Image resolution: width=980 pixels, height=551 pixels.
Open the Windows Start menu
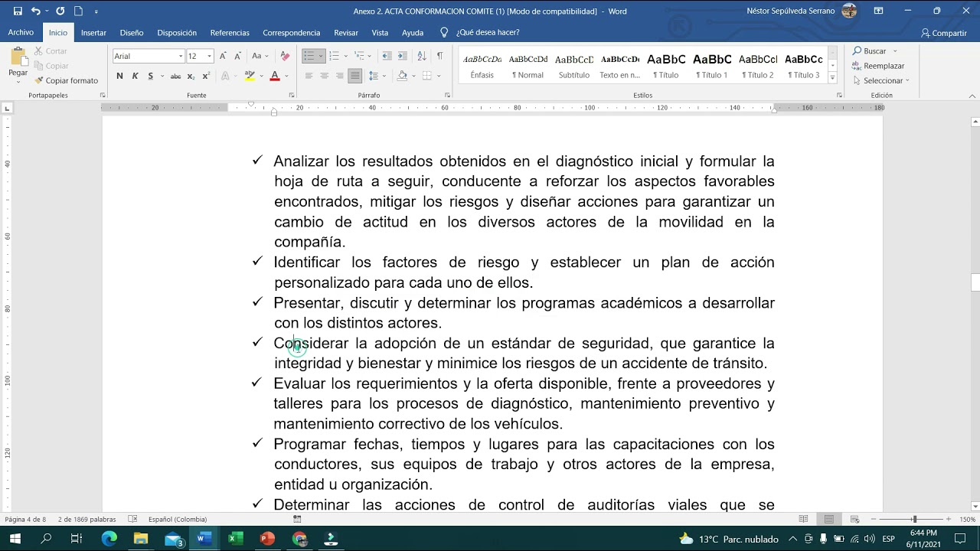click(15, 539)
